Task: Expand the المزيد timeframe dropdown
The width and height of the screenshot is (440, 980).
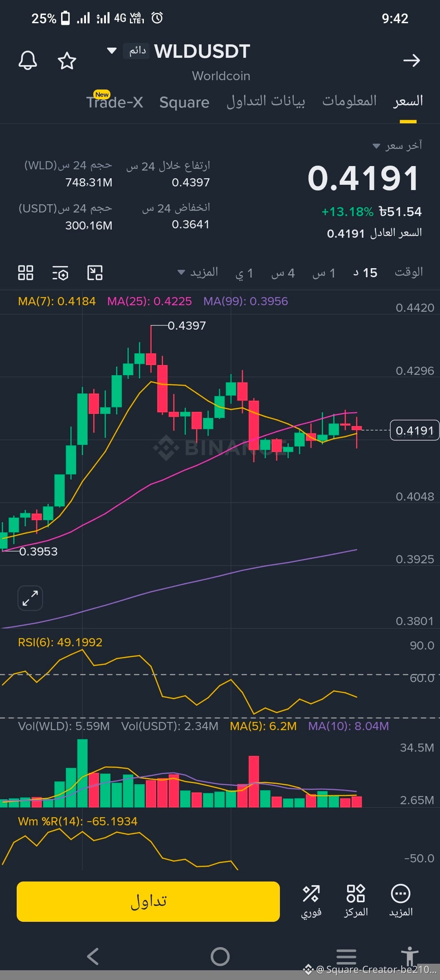Action: (x=198, y=272)
